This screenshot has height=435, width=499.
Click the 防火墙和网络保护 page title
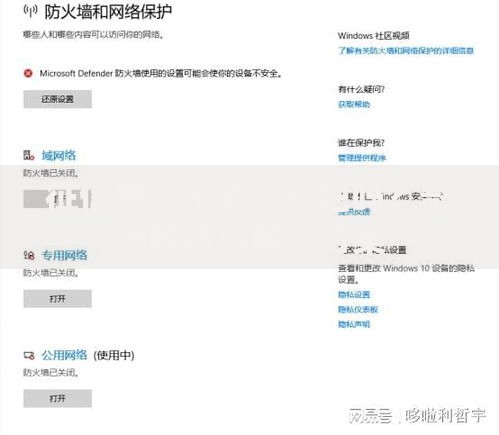tap(108, 12)
